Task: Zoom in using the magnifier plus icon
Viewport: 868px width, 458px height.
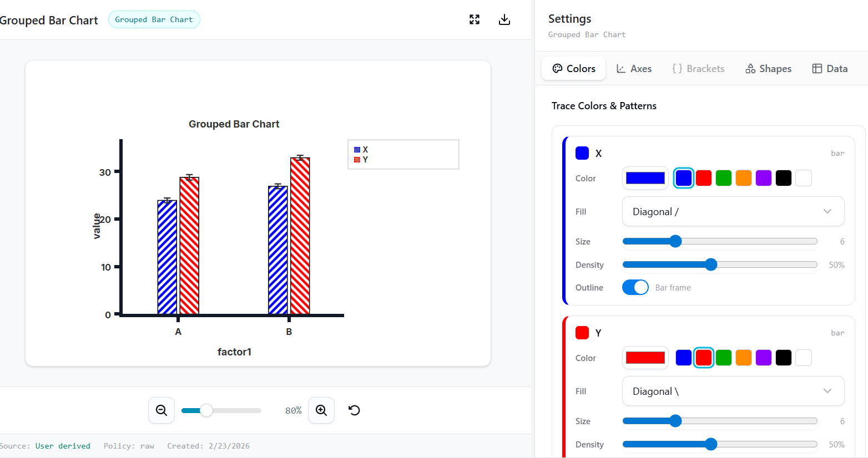Action: click(321, 410)
